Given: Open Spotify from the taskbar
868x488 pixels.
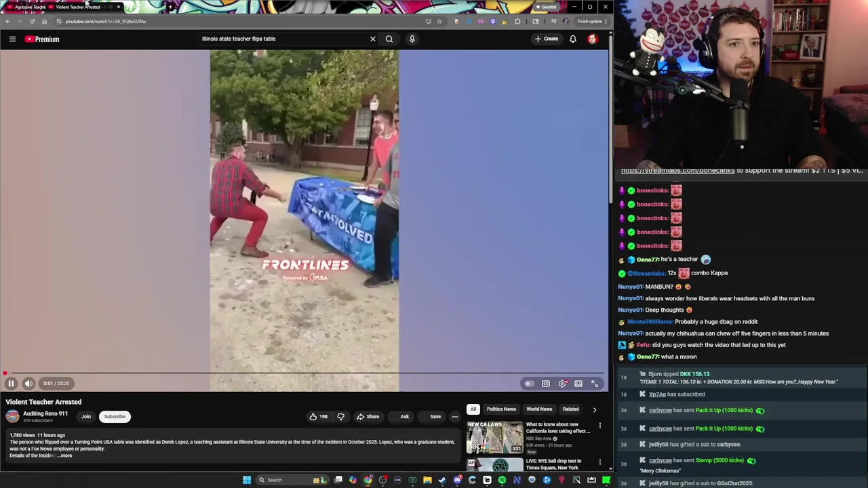Looking at the screenshot, I should (502, 480).
